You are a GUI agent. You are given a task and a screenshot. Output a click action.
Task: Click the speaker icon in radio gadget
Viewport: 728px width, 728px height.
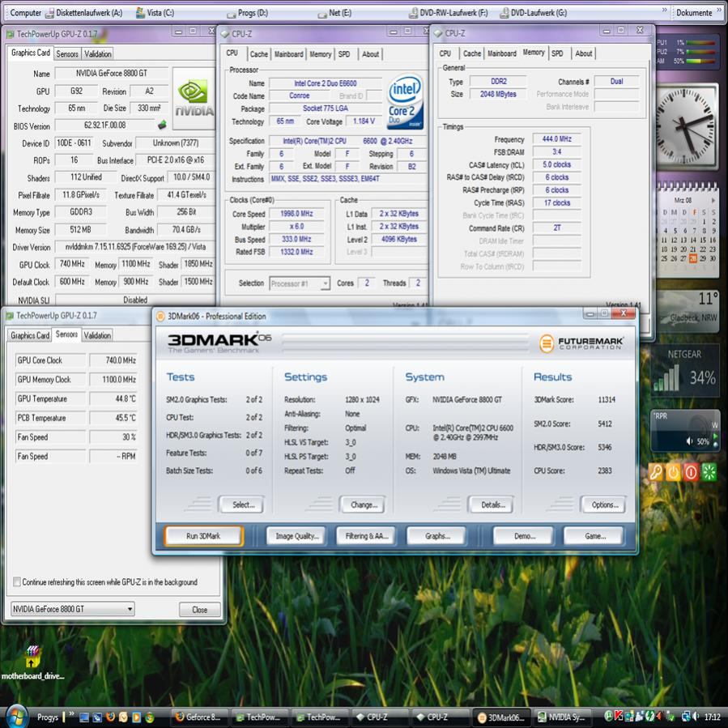point(690,441)
